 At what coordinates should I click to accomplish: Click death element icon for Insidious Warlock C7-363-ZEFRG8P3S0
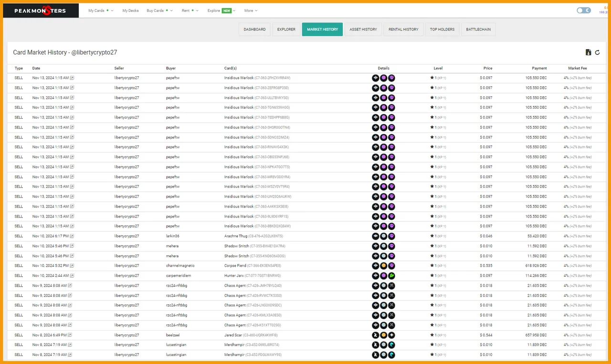coord(391,88)
